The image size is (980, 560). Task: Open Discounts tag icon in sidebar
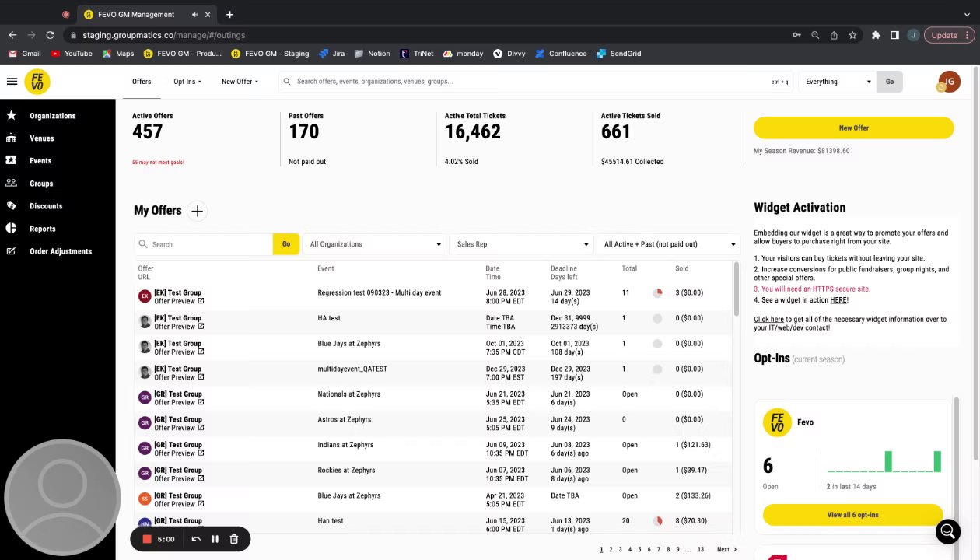pos(11,205)
